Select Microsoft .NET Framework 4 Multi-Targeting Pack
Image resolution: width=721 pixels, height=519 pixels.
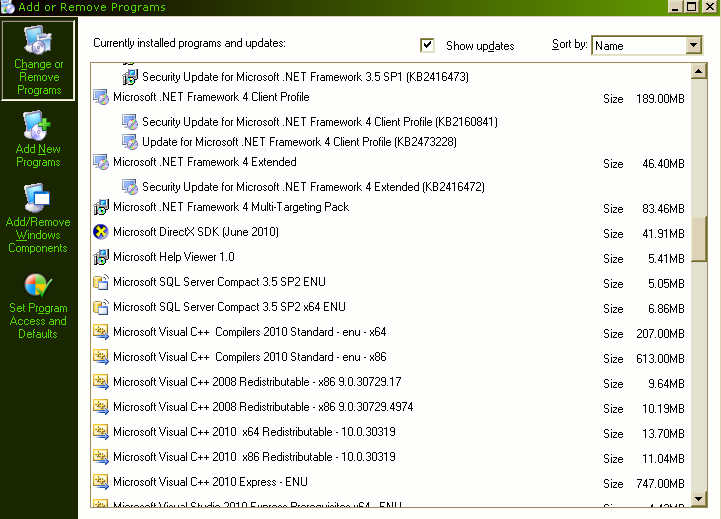tap(231, 207)
